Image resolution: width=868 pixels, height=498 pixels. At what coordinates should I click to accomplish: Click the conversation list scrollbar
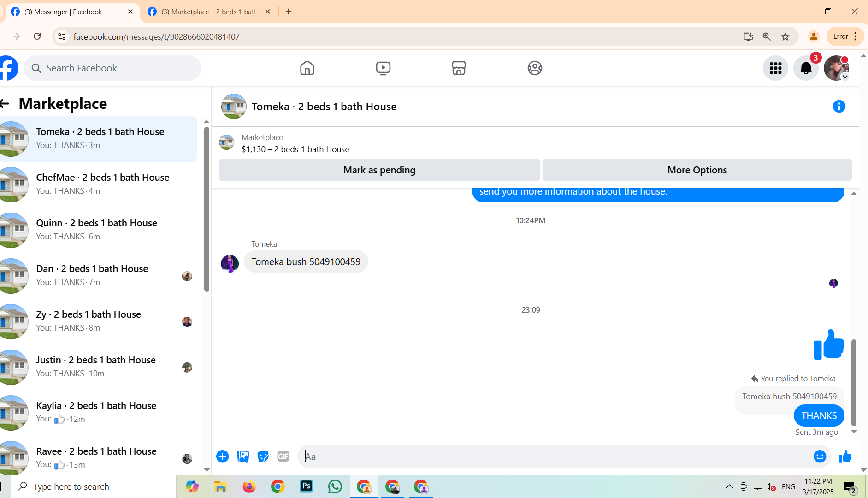point(207,210)
